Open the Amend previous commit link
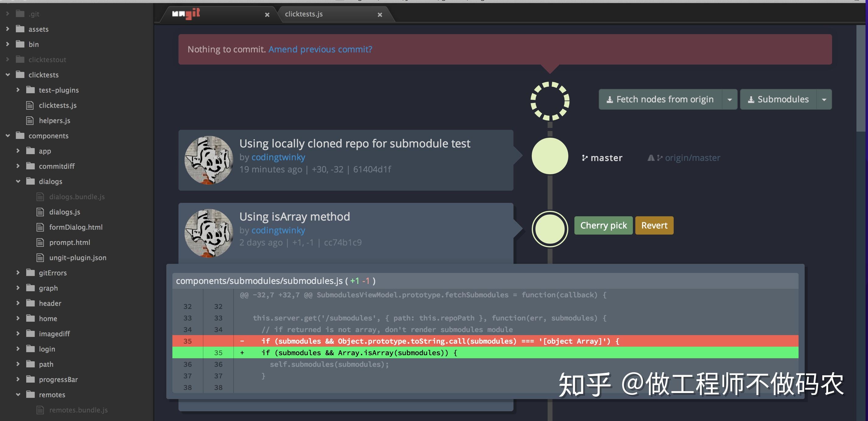Image resolution: width=868 pixels, height=421 pixels. point(320,49)
